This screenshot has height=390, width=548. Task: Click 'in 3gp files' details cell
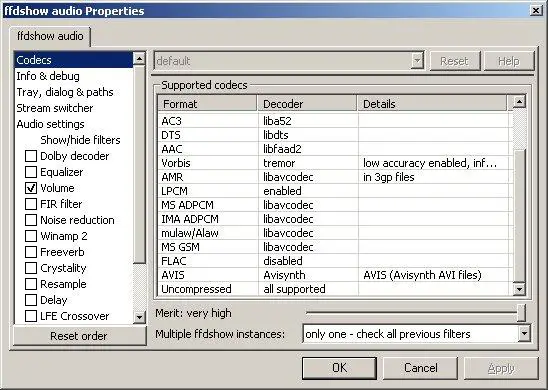(x=389, y=177)
